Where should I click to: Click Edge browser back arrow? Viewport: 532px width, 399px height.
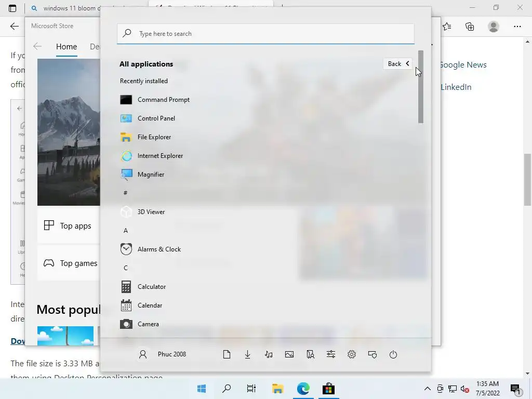[x=14, y=26]
